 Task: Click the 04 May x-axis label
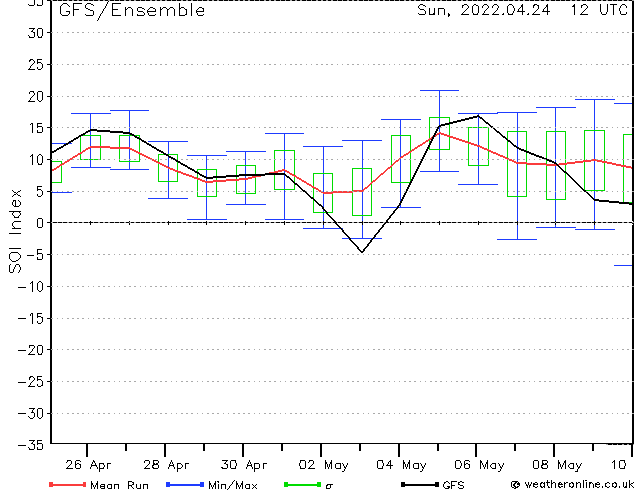tap(401, 465)
